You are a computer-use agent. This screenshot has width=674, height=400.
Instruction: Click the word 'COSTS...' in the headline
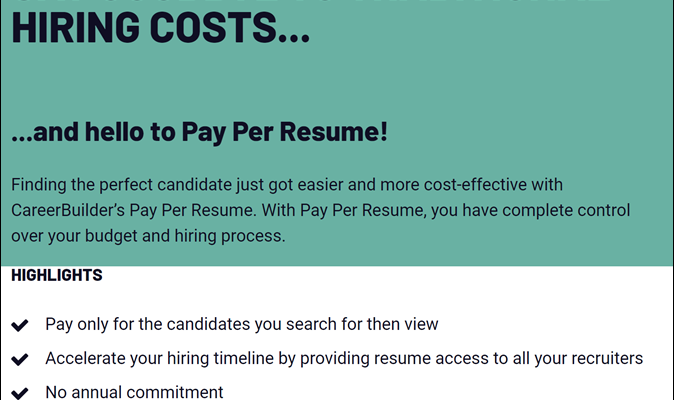click(231, 26)
